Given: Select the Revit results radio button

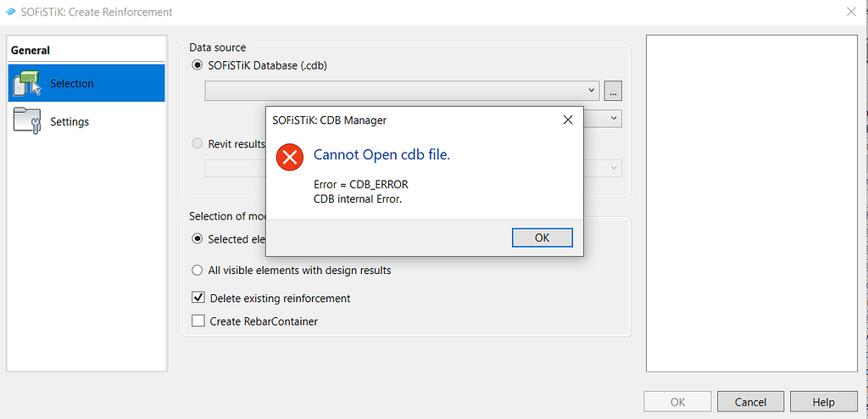Looking at the screenshot, I should pos(197,144).
